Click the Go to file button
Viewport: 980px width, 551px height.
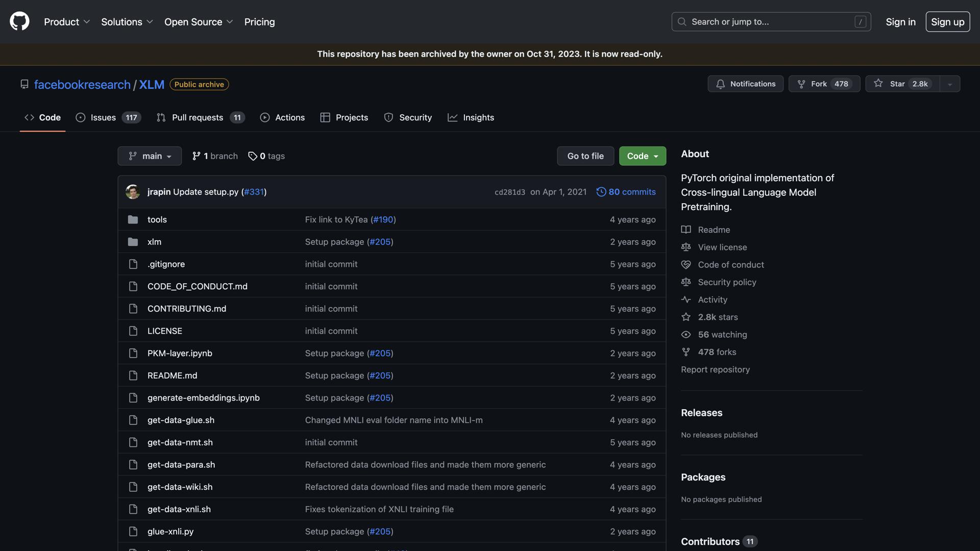coord(585,156)
